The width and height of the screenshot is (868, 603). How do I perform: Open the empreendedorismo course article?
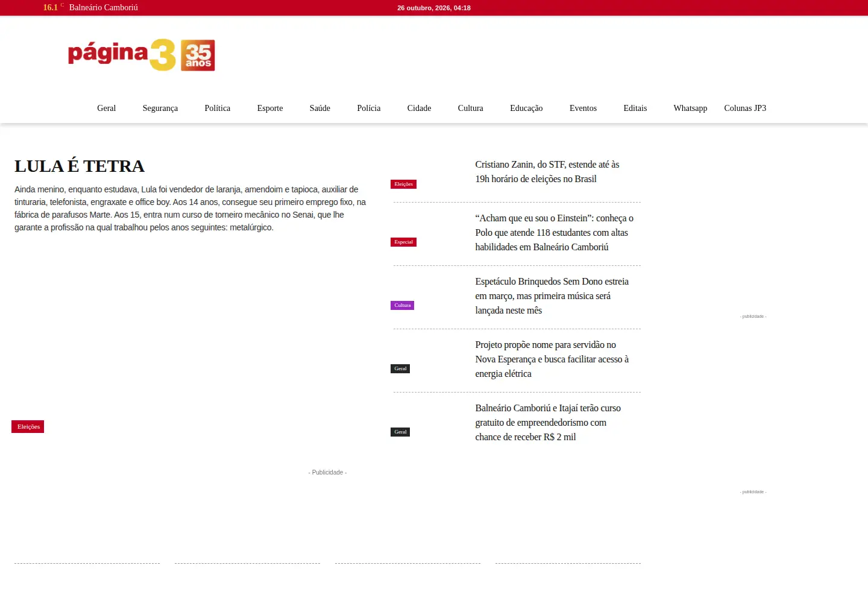548,423
